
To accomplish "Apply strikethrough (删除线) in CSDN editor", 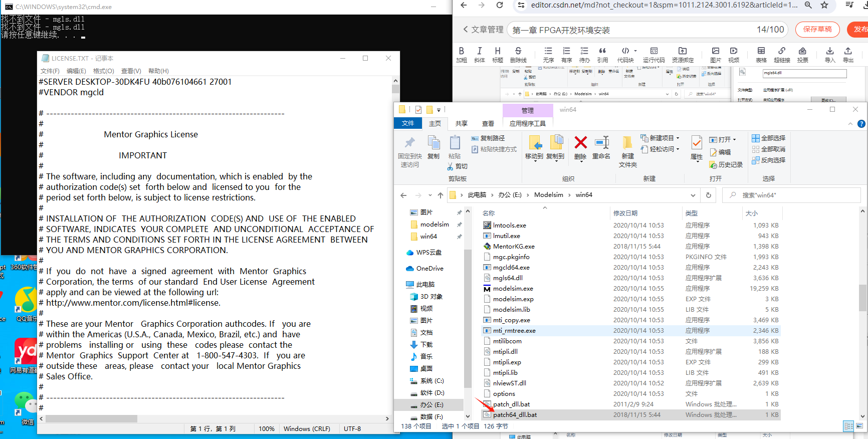I will click(518, 54).
